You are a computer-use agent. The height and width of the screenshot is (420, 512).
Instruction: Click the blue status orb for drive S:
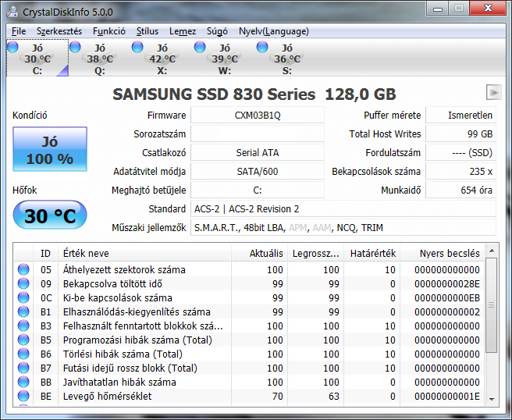[262, 47]
